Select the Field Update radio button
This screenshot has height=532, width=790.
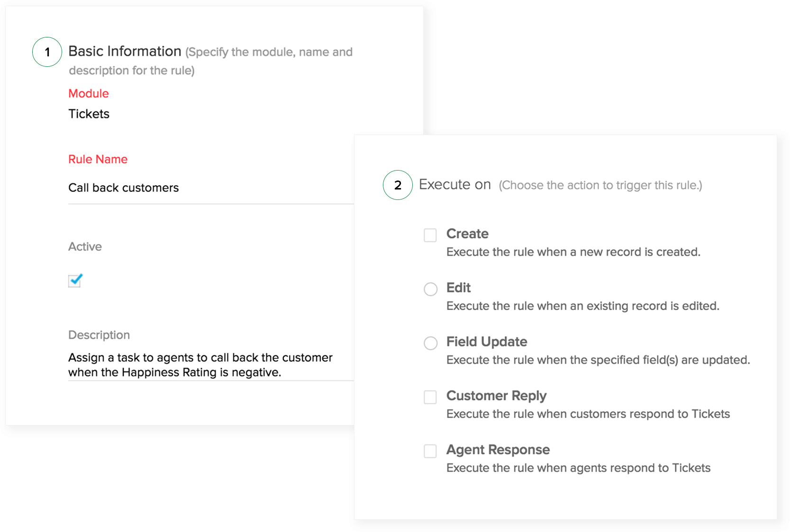pyautogui.click(x=430, y=343)
